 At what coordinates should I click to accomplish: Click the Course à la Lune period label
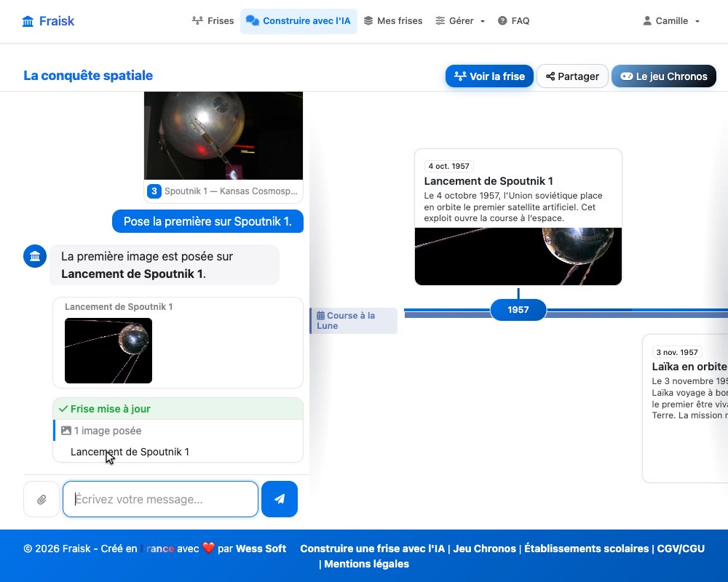[x=353, y=320]
